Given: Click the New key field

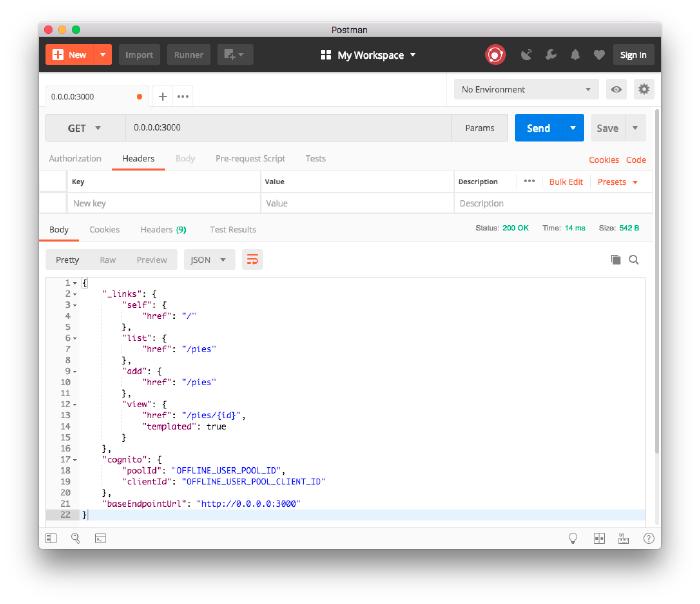Looking at the screenshot, I should (x=163, y=204).
